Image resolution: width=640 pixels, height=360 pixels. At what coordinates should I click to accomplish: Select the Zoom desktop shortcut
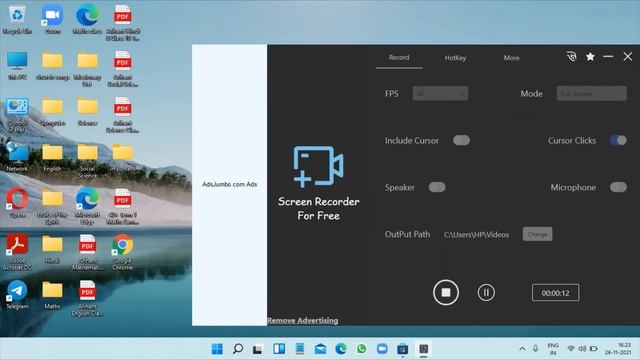(52, 20)
